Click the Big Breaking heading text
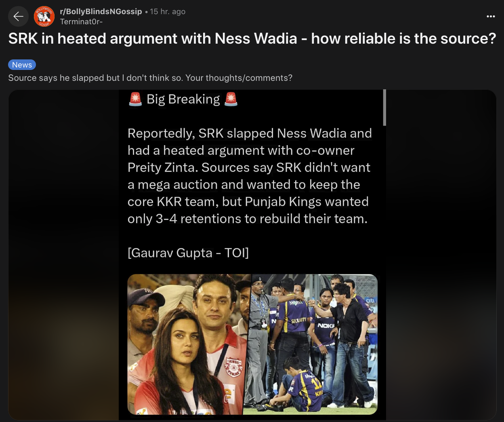This screenshot has width=504, height=422. point(183,99)
